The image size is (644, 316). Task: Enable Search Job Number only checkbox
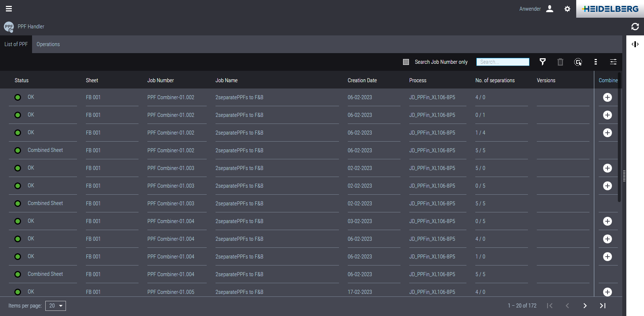(x=406, y=62)
